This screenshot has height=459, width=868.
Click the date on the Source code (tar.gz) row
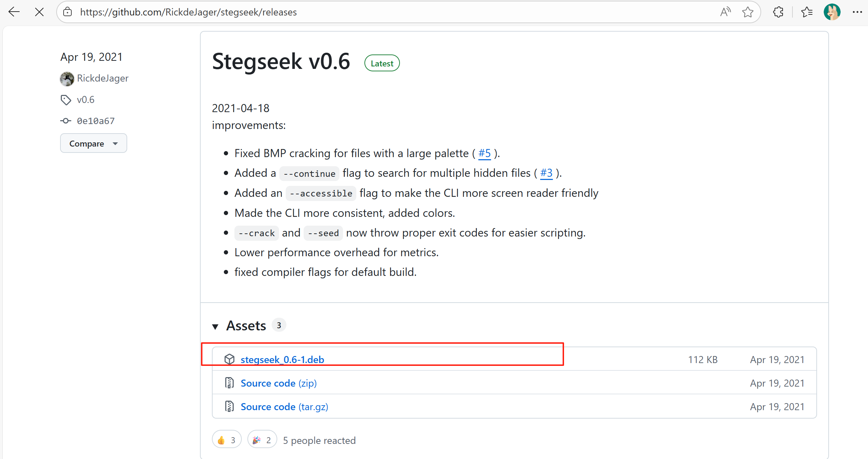777,407
